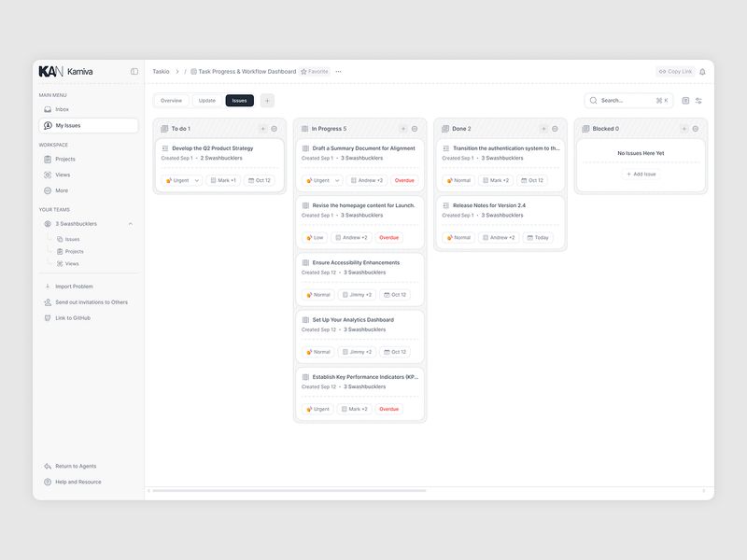Open Inbox from the main menu

point(89,109)
